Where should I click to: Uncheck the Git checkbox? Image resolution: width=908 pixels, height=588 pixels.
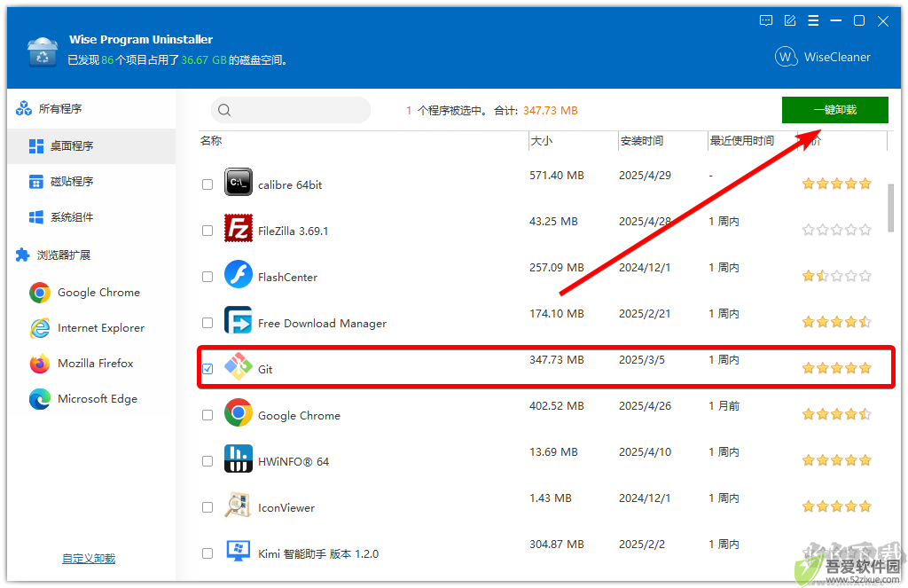point(207,369)
